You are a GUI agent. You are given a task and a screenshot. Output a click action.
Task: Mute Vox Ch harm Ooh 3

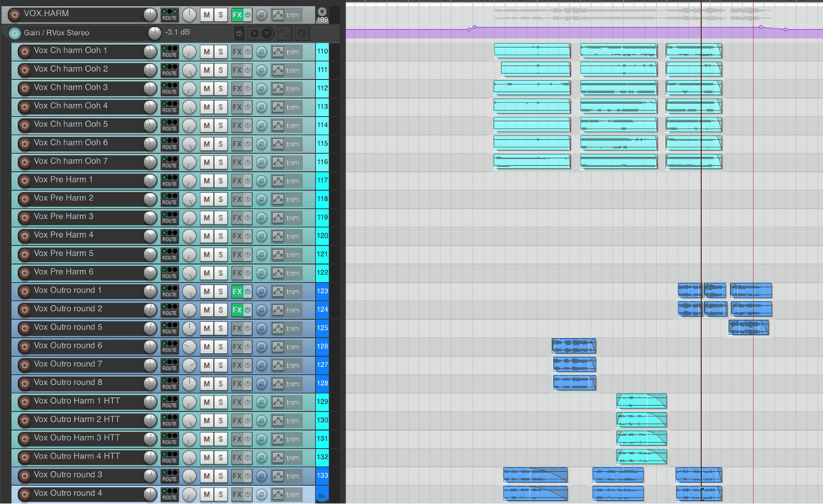click(x=206, y=89)
